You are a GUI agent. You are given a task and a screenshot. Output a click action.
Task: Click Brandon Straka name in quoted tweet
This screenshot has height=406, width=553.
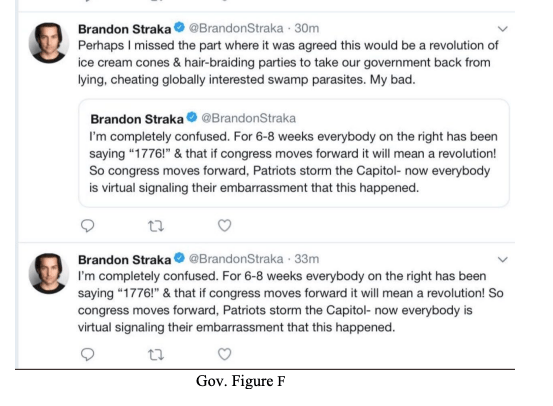tap(137, 119)
